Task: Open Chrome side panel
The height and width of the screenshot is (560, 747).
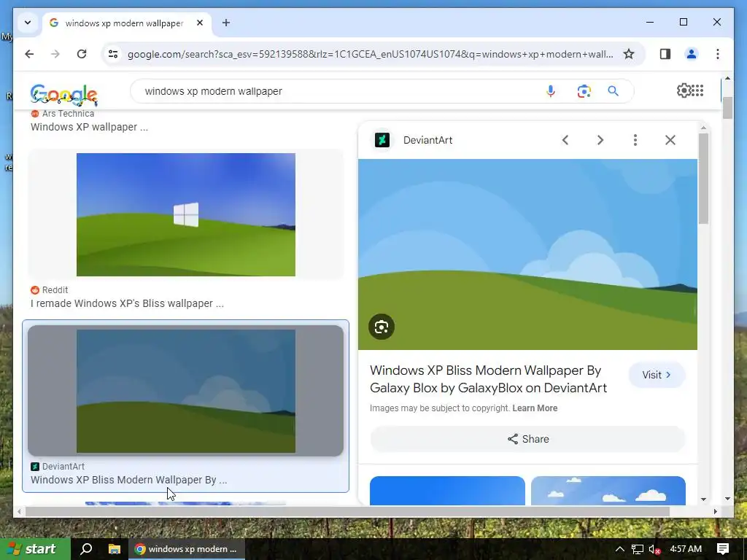Action: pos(665,54)
